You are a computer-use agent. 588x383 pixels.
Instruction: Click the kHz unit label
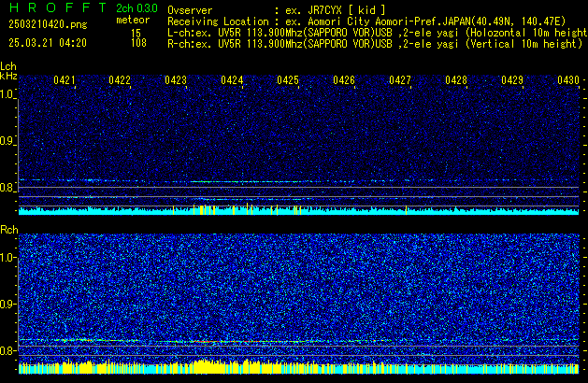pos(8,76)
